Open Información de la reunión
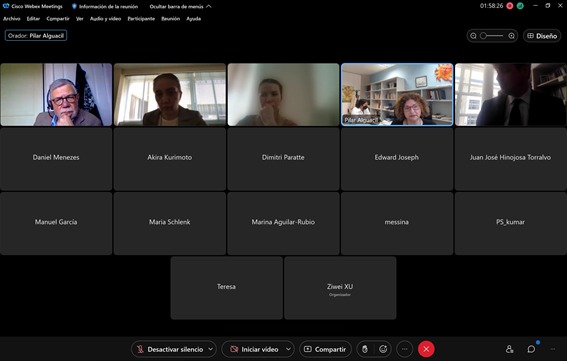The width and height of the screenshot is (567, 361). click(105, 6)
